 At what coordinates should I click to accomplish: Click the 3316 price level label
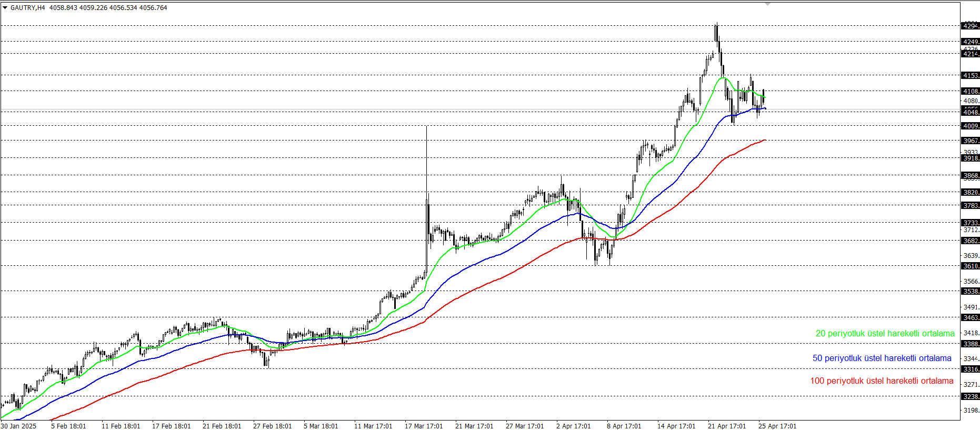click(971, 369)
